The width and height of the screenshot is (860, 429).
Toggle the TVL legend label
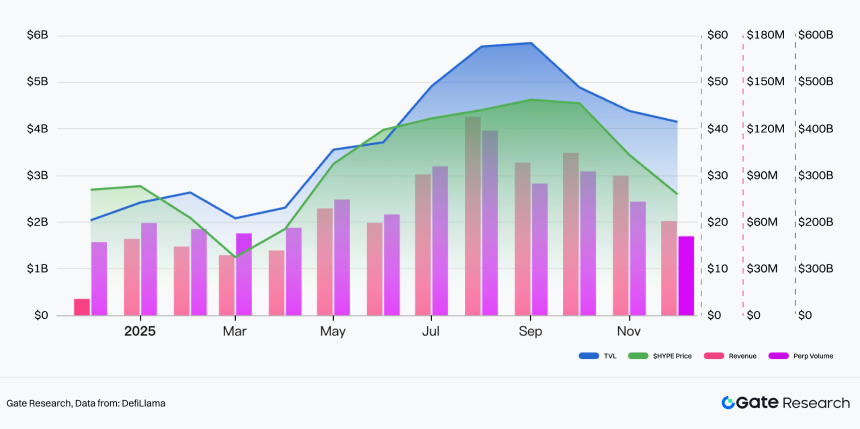pyautogui.click(x=610, y=356)
